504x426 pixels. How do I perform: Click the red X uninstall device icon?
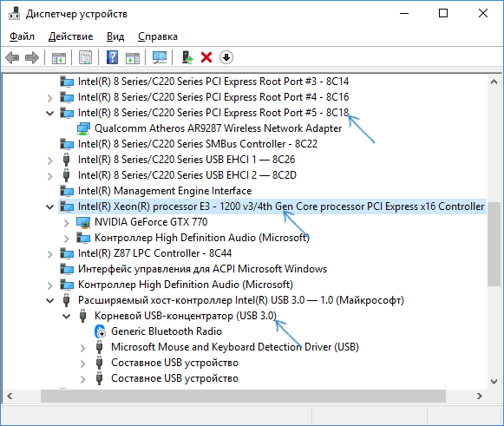click(x=206, y=58)
